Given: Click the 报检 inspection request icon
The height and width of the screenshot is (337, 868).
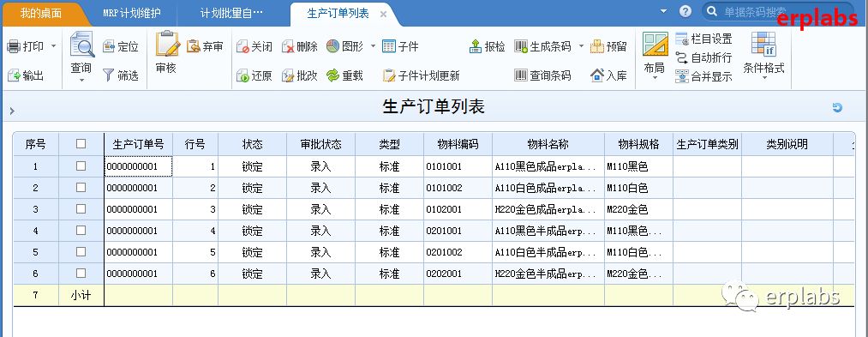Looking at the screenshot, I should pyautogui.click(x=476, y=46).
